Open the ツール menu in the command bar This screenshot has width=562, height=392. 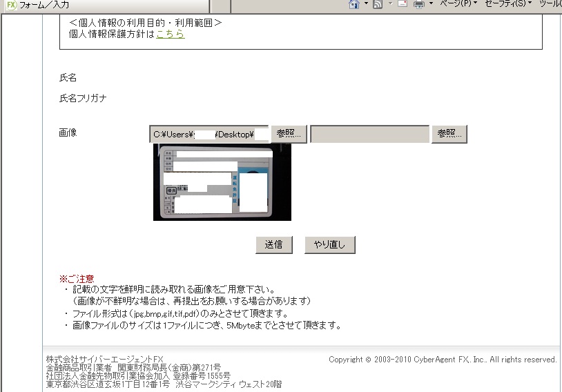point(551,4)
